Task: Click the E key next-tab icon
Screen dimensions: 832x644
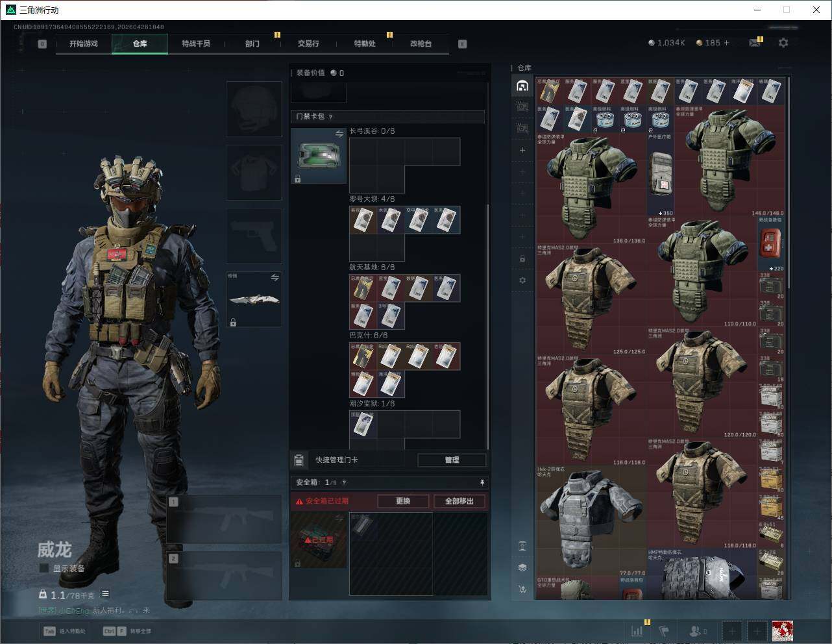Action: [463, 43]
